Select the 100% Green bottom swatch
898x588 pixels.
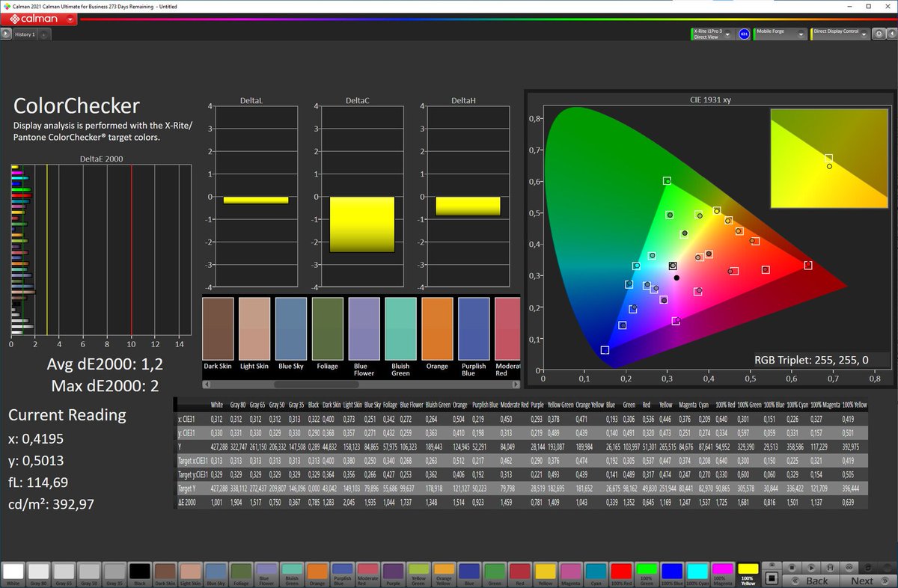(646, 574)
